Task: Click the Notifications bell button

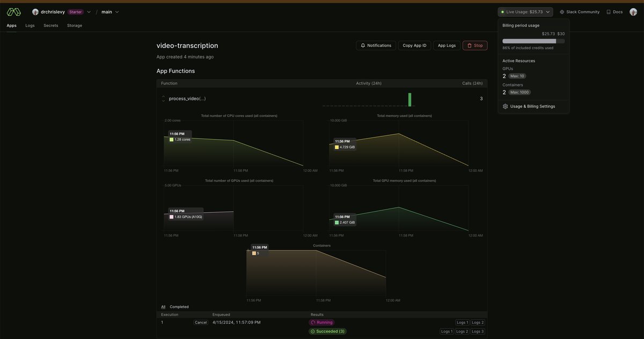Action: [x=376, y=46]
